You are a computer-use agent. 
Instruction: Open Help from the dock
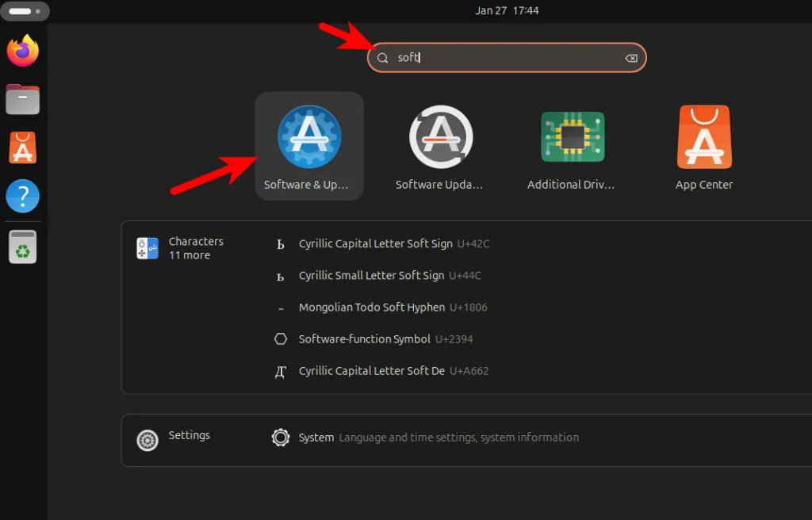point(23,196)
